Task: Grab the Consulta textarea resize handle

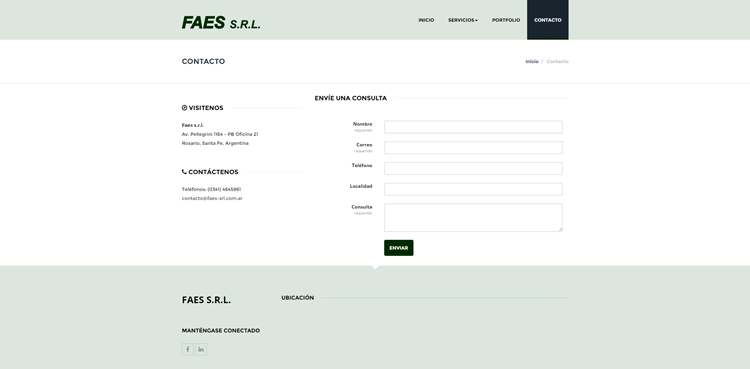Action: coord(560,229)
